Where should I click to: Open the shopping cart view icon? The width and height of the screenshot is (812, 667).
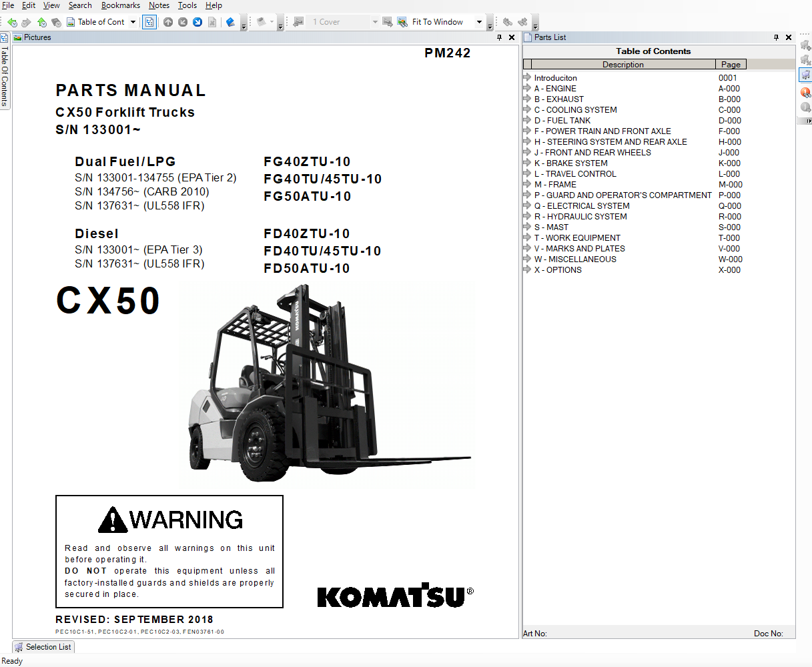pyautogui.click(x=806, y=75)
